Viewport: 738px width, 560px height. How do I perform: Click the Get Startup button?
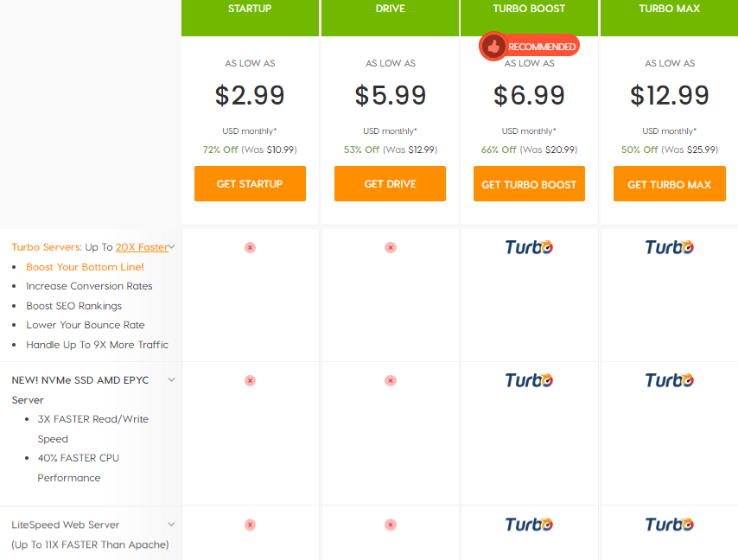click(250, 183)
